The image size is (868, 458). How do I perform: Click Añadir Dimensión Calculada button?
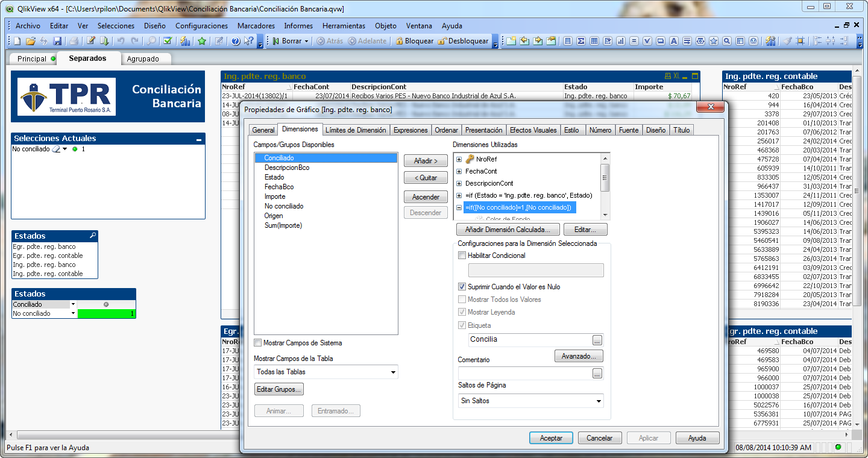508,230
